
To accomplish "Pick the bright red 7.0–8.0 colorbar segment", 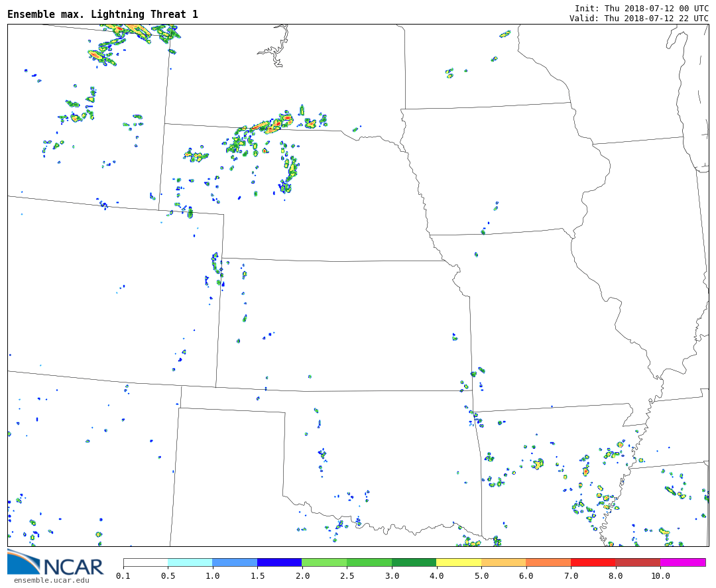I will [593, 562].
